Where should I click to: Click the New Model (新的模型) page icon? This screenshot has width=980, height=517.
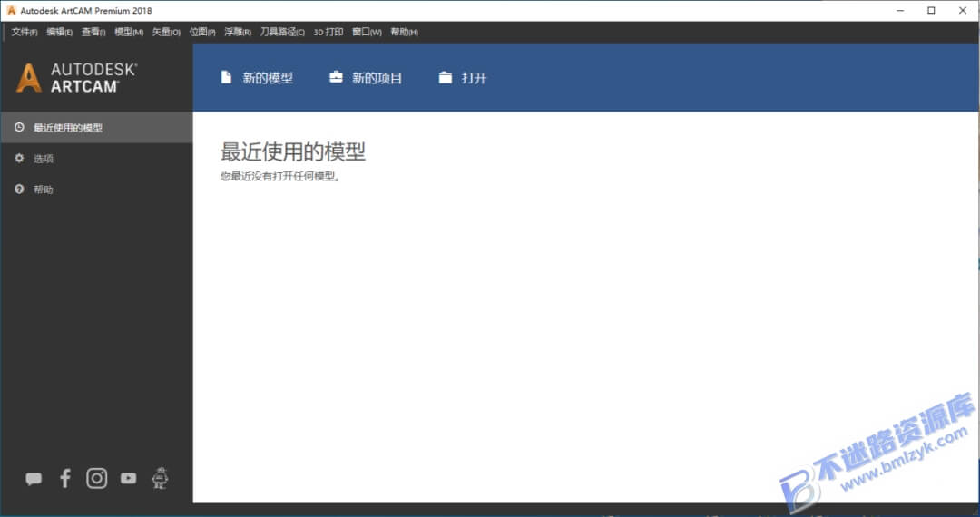[x=226, y=77]
